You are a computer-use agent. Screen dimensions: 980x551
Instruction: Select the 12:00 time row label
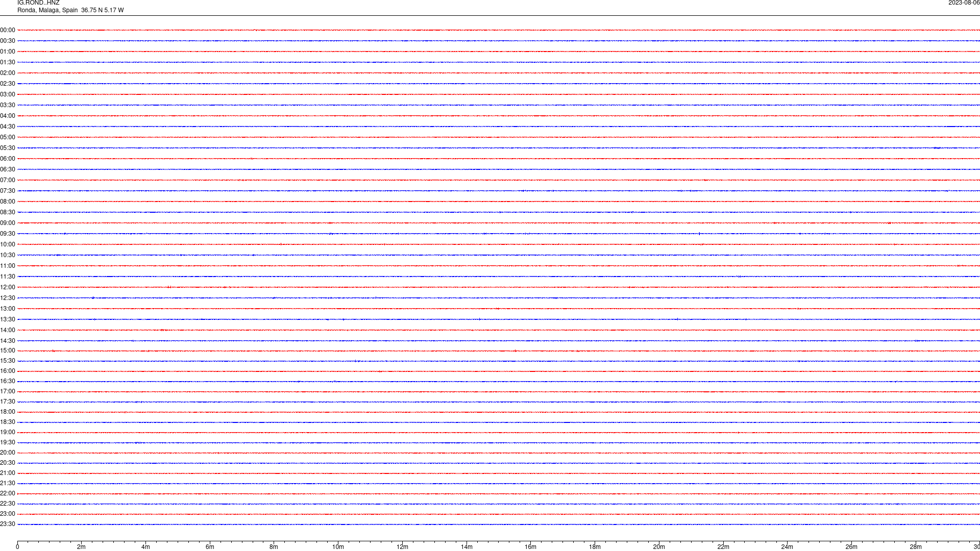8,287
